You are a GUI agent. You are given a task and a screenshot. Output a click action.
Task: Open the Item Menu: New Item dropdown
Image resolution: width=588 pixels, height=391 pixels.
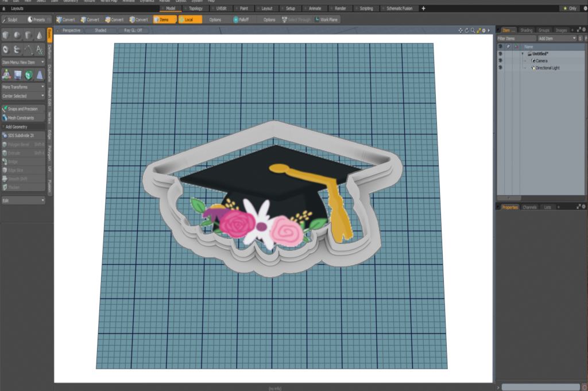coord(23,62)
